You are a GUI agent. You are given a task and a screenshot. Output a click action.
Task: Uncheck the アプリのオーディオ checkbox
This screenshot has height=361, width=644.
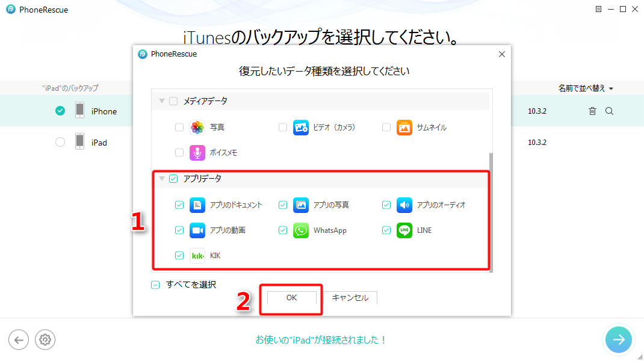tap(386, 205)
